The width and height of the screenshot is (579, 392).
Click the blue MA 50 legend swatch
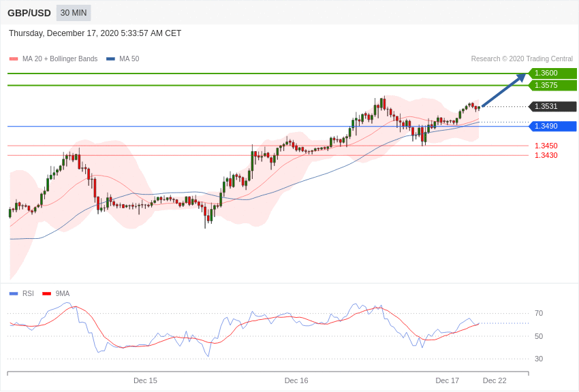point(110,59)
